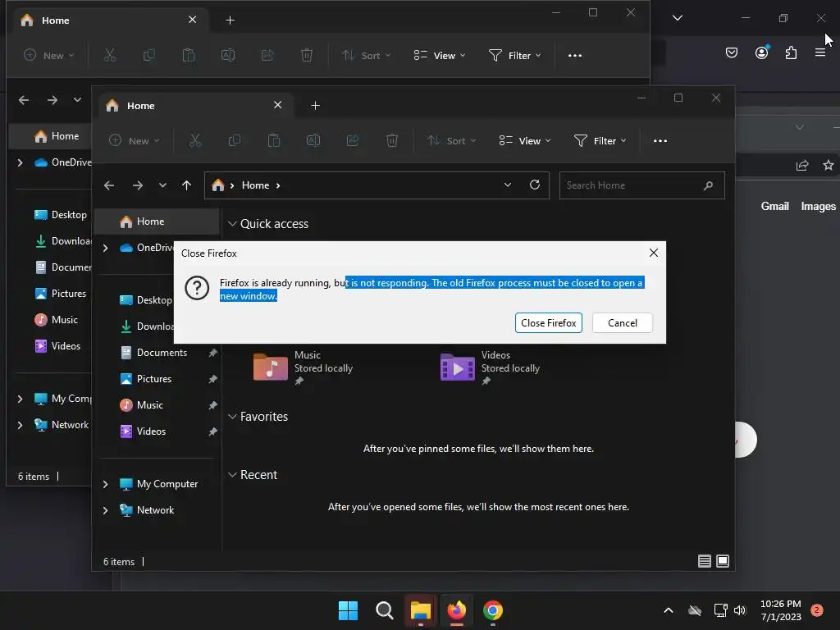Select Pictures in back Explorer sidebar

[x=61, y=294]
